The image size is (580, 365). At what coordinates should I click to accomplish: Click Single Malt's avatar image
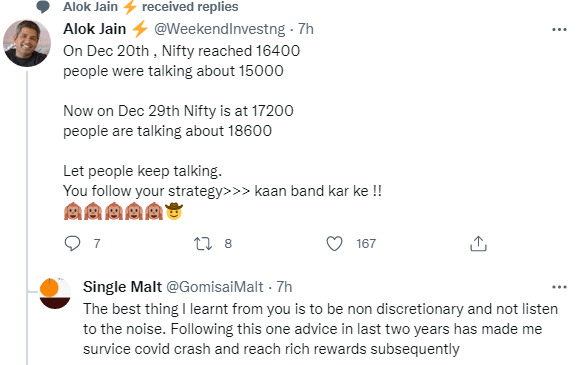point(55,293)
